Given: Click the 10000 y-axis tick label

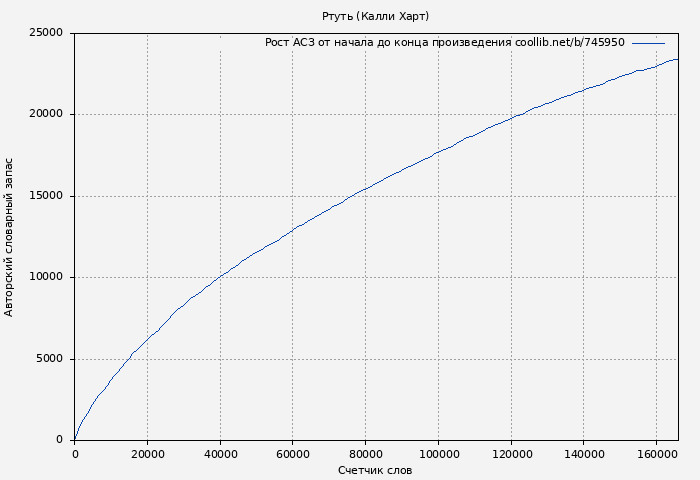Looking at the screenshot, I should tap(45, 277).
